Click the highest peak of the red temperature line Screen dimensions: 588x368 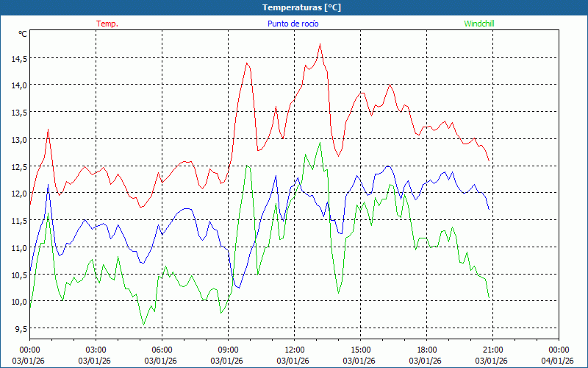320,44
